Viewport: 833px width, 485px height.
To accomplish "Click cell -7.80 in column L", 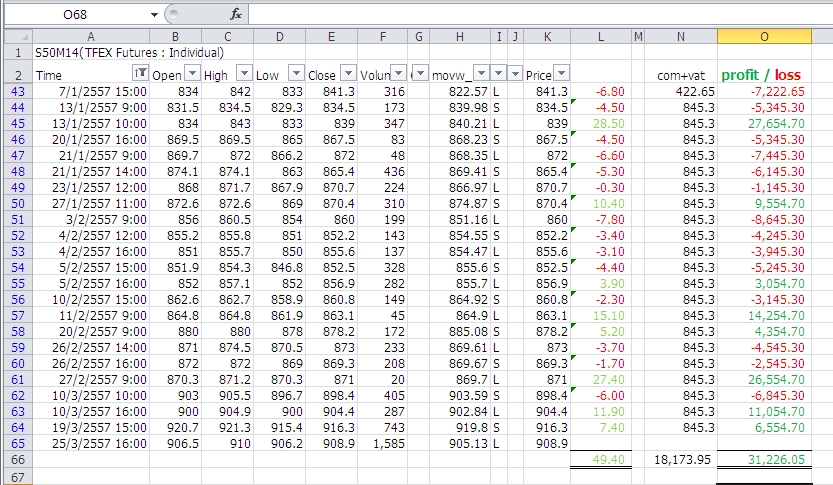I will click(601, 219).
